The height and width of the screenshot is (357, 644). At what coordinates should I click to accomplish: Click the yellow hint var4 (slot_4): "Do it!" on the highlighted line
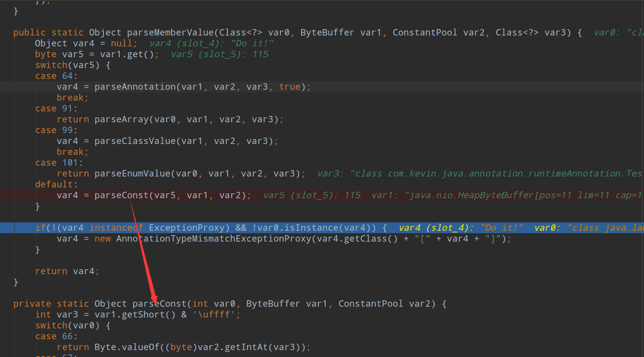click(461, 228)
